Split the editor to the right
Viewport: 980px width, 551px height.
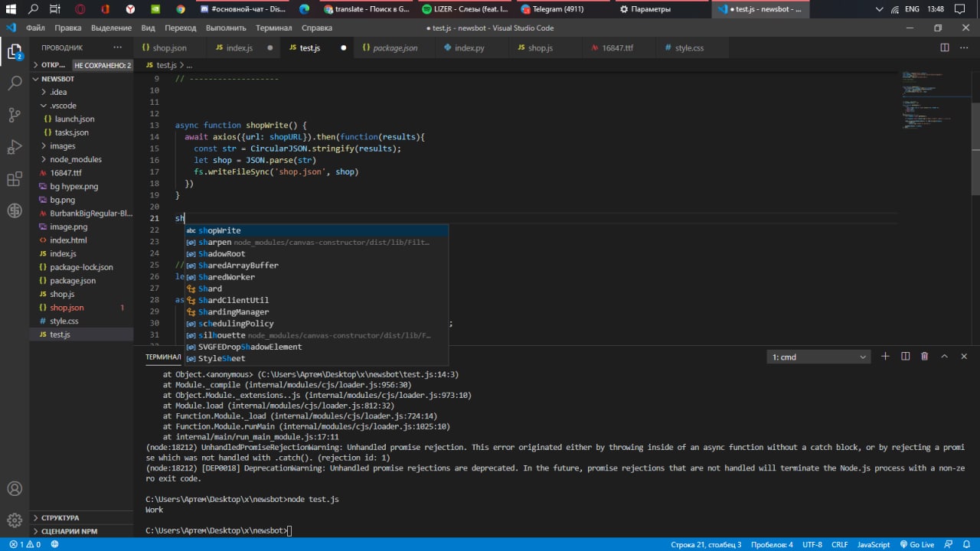(945, 47)
